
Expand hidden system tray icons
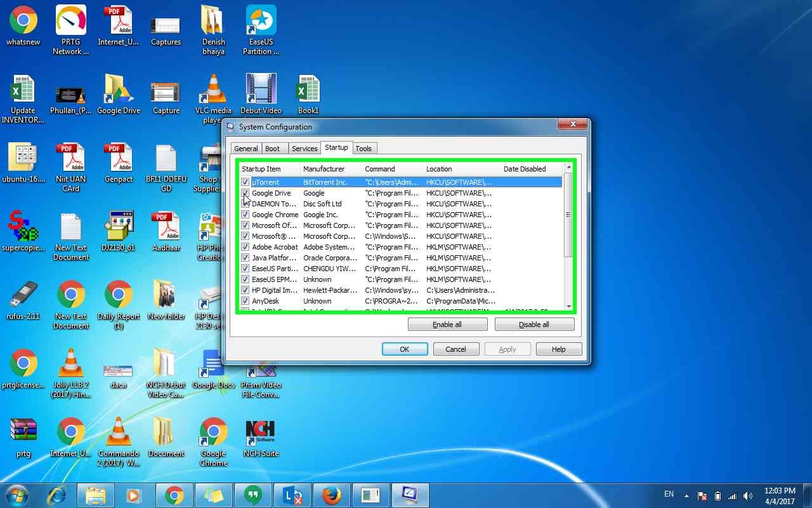tap(686, 495)
